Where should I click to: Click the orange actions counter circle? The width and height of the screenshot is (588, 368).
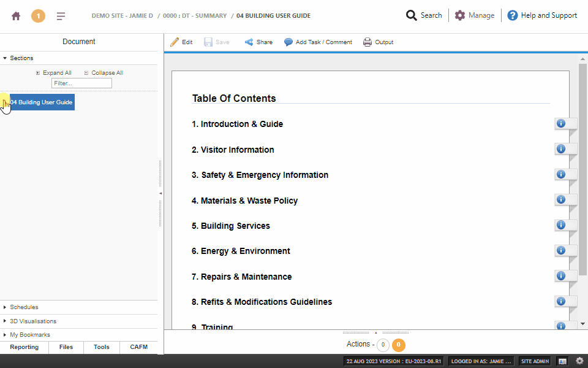[399, 345]
